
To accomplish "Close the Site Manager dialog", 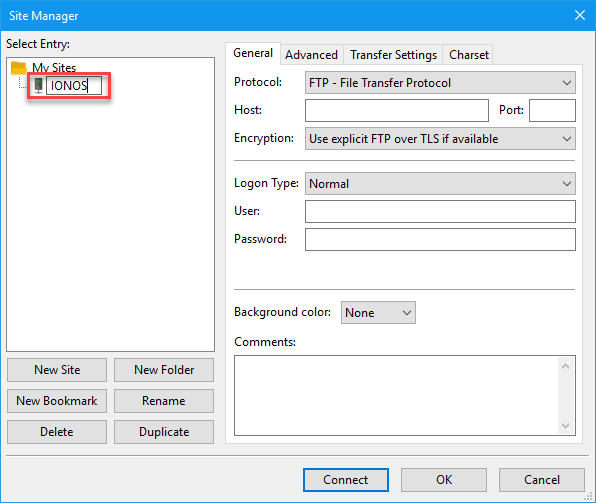I will coord(580,15).
